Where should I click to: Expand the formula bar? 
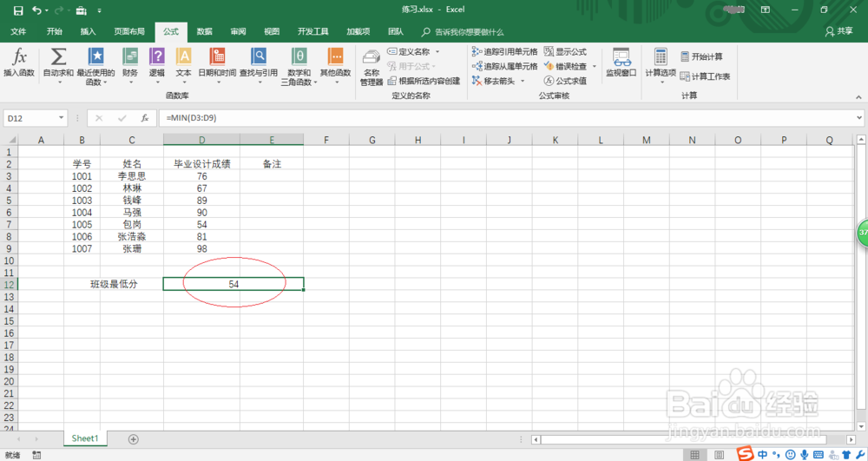[x=859, y=118]
